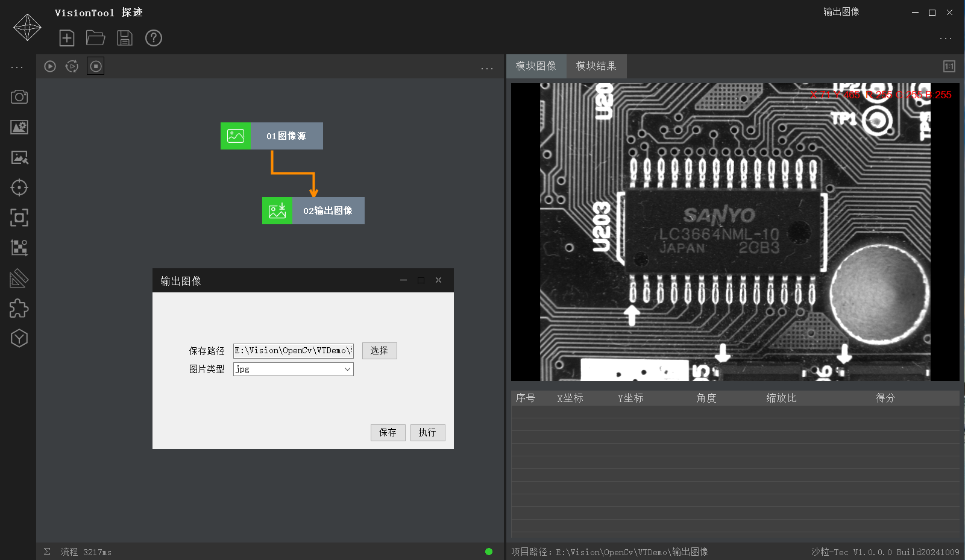This screenshot has height=560, width=965.
Task: Minimize the VisionTool main window
Action: click(x=915, y=12)
